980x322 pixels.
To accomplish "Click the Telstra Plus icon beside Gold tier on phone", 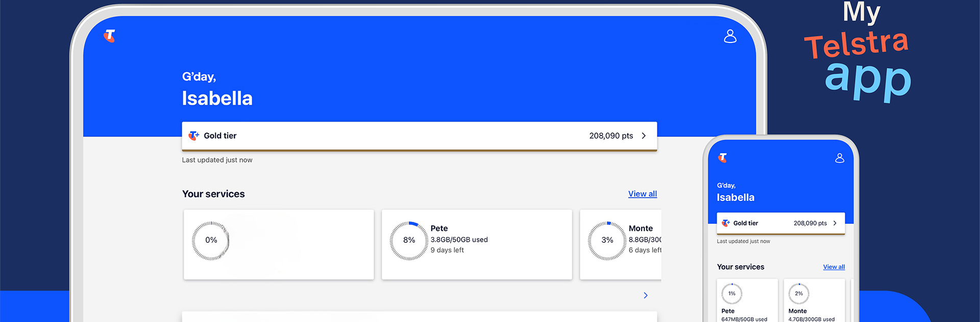I will (726, 223).
